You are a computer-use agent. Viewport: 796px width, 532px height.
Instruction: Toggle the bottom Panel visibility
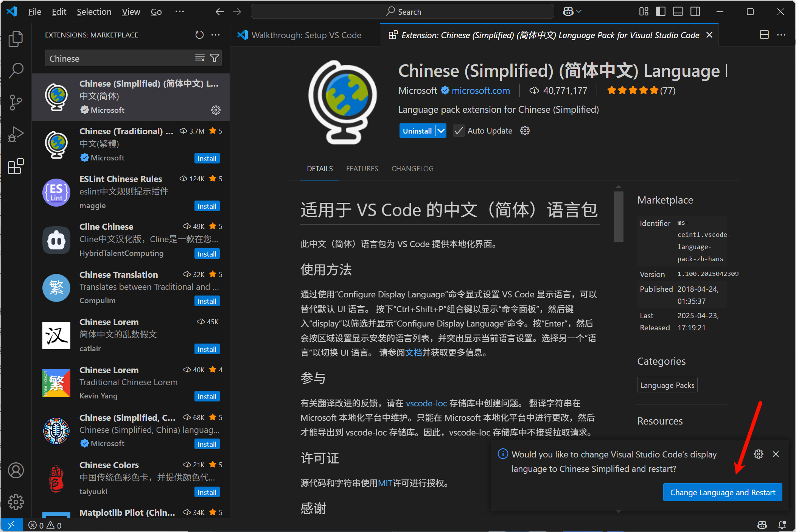click(x=678, y=12)
